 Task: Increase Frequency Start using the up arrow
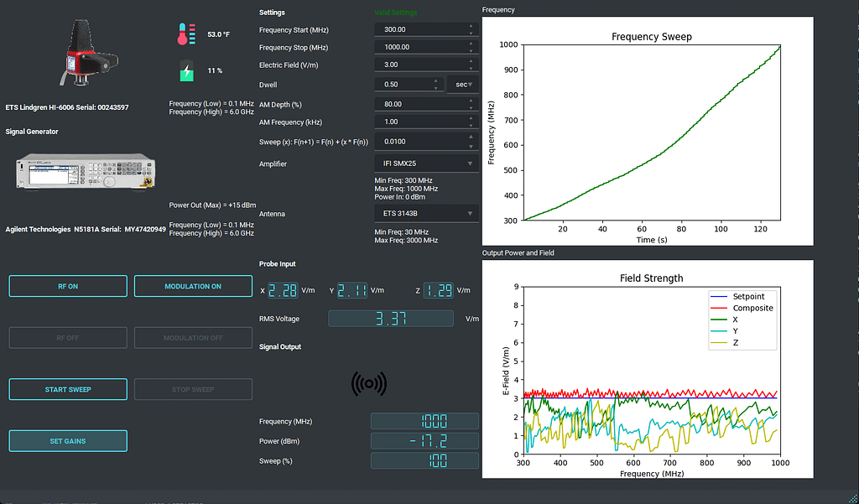(470, 25)
